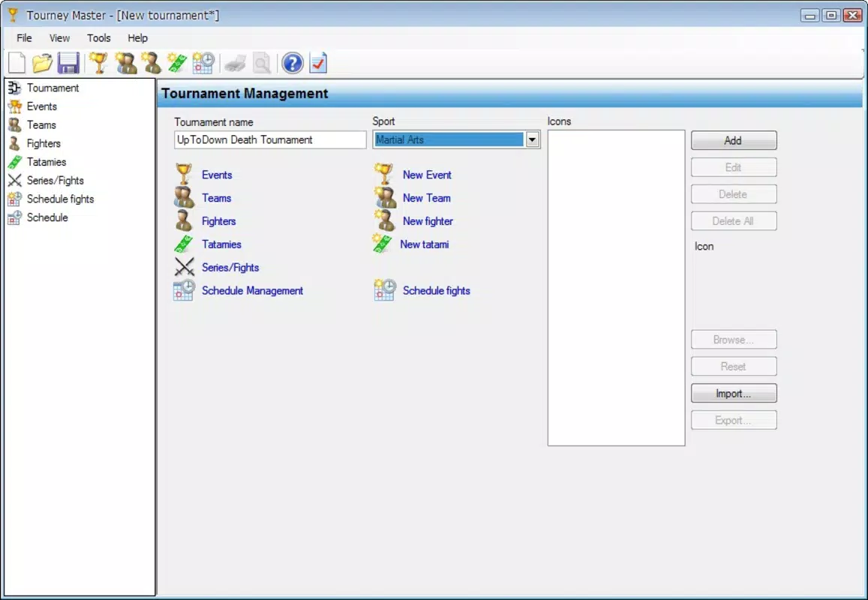Image resolution: width=868 pixels, height=600 pixels.
Task: Click the Tournament name input field
Action: pyautogui.click(x=270, y=140)
